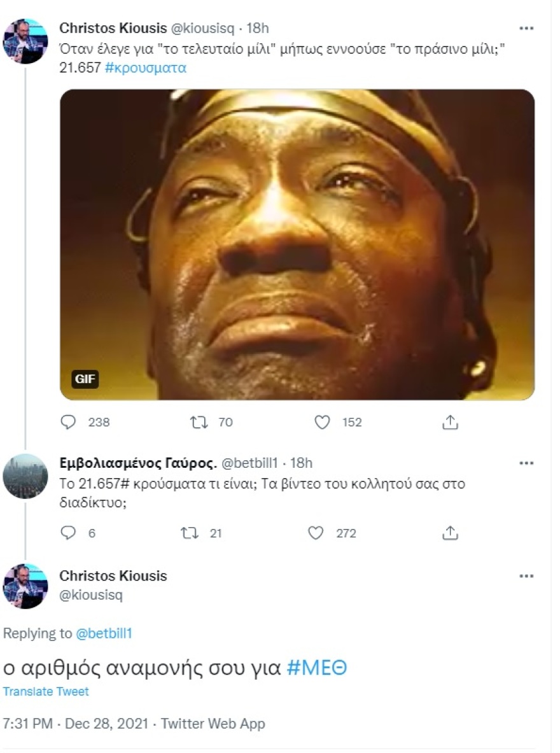Screen dimensions: 560x753
Task: Open the Εμβολιασμένος Γαύρος profile avatar
Action: (x=25, y=476)
